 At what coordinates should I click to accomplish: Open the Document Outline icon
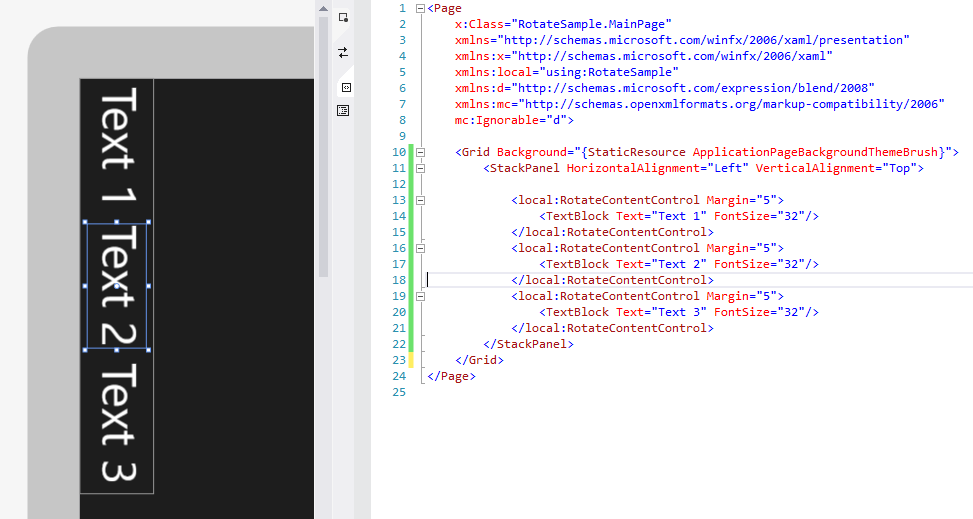(343, 111)
